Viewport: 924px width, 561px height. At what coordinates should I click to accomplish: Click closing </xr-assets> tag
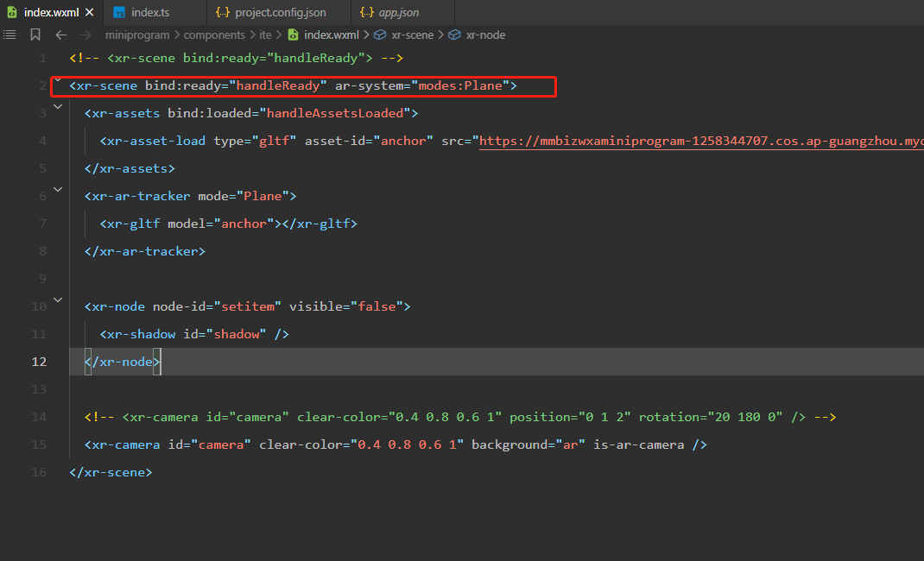click(x=130, y=169)
